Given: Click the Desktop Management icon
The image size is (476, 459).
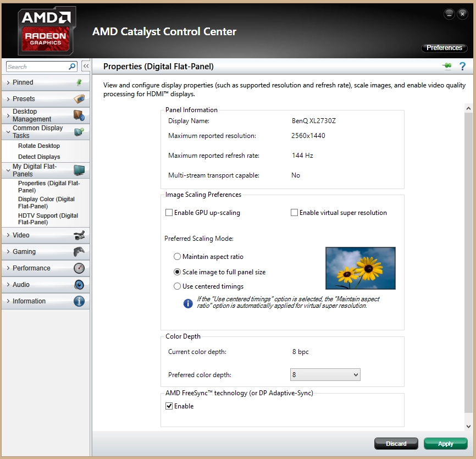Looking at the screenshot, I should 79,115.
